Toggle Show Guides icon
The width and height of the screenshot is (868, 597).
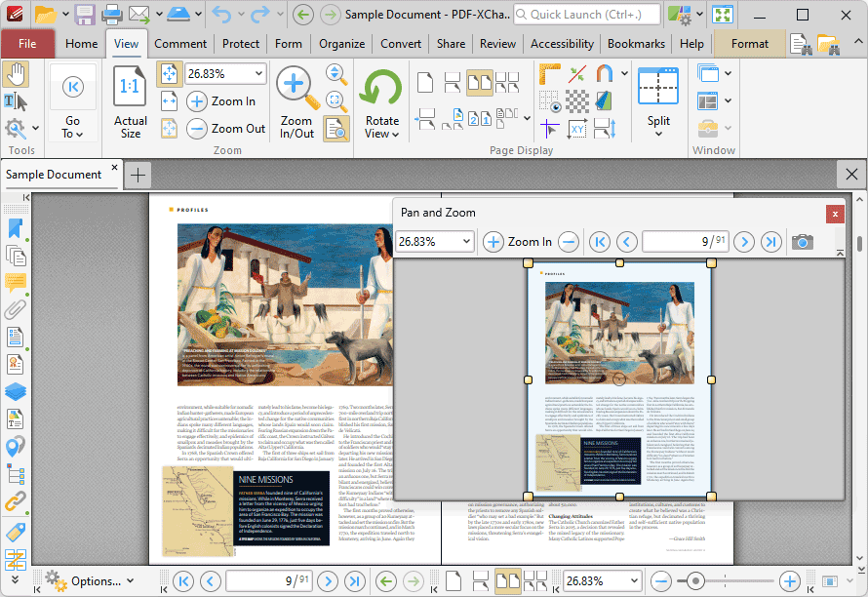549,129
